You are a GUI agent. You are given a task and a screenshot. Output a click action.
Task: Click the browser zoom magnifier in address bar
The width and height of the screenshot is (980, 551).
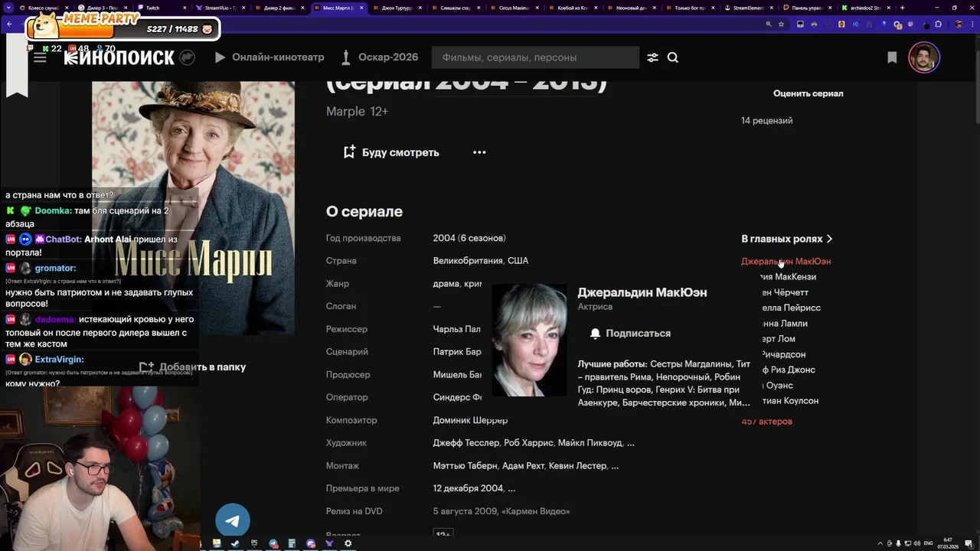768,24
